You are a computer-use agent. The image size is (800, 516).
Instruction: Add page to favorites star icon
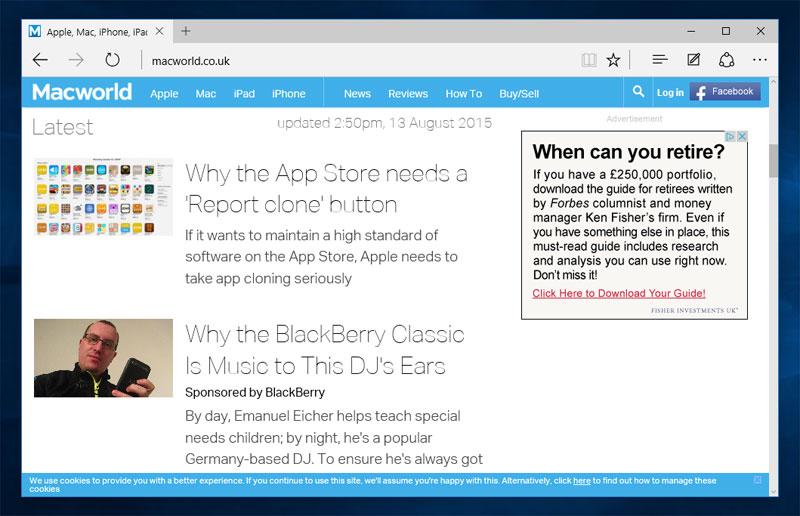[613, 60]
